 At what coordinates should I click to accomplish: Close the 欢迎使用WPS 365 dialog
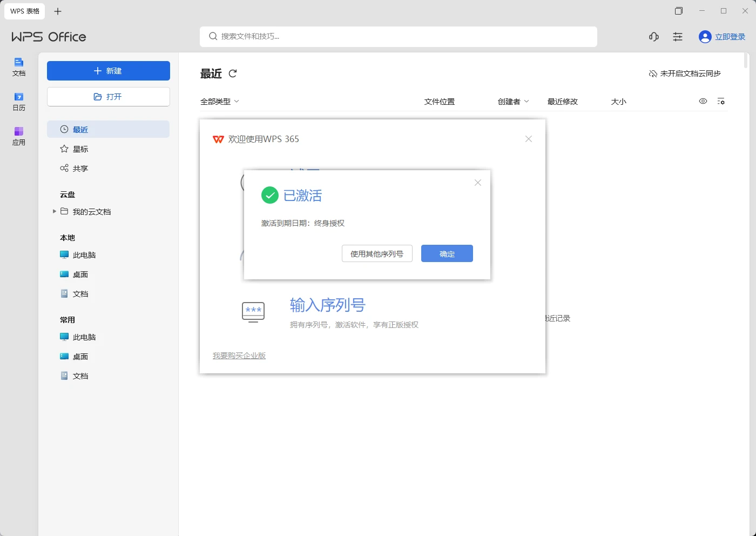pos(529,139)
